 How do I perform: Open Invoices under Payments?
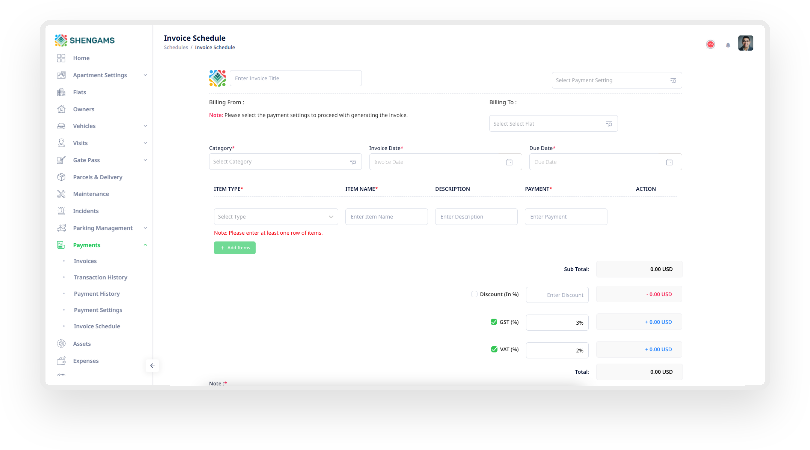coord(85,261)
